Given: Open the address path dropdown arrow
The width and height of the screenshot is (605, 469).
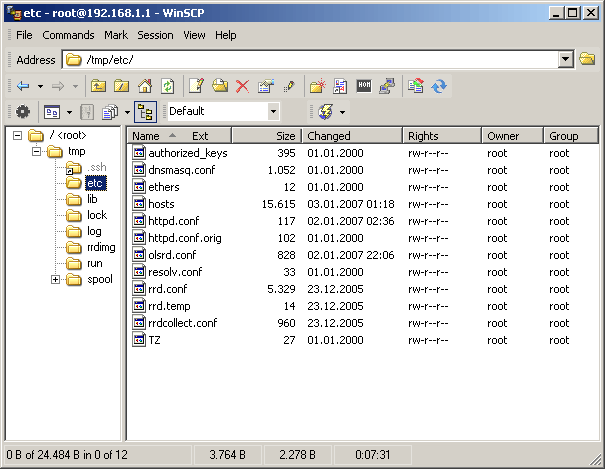Looking at the screenshot, I should (x=566, y=60).
